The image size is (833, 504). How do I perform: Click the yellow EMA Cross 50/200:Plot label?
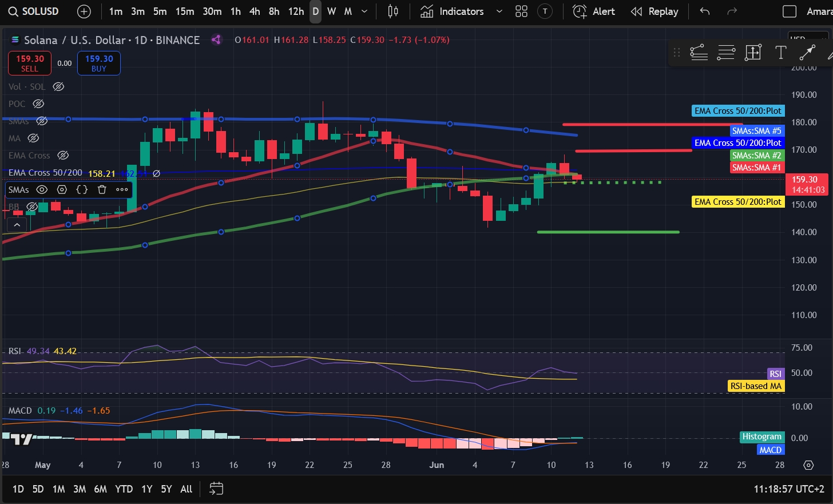click(737, 202)
